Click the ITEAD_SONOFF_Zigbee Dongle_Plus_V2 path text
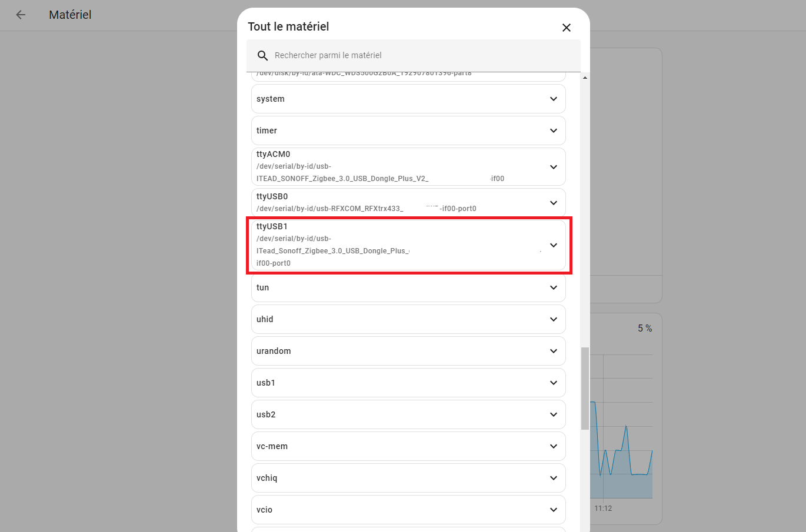 point(380,172)
